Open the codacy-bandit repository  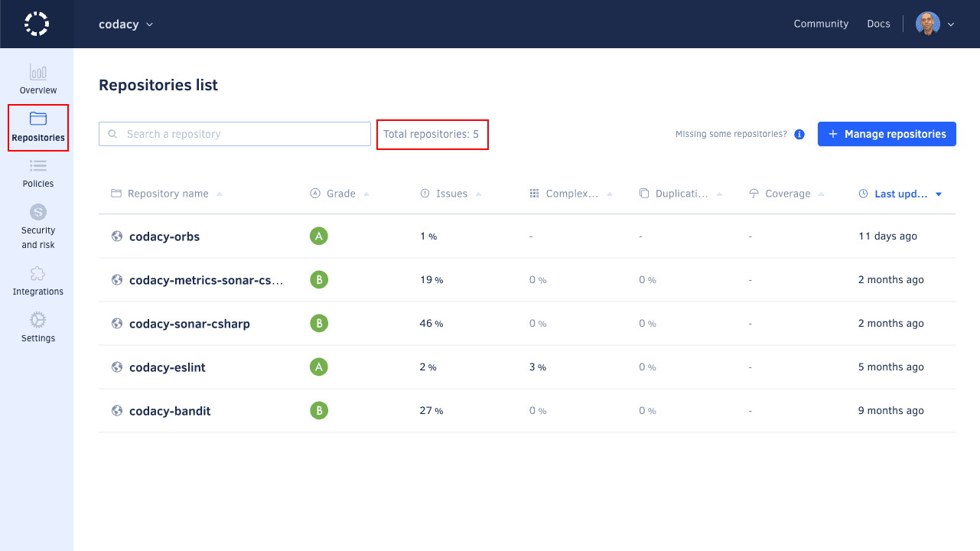[170, 411]
